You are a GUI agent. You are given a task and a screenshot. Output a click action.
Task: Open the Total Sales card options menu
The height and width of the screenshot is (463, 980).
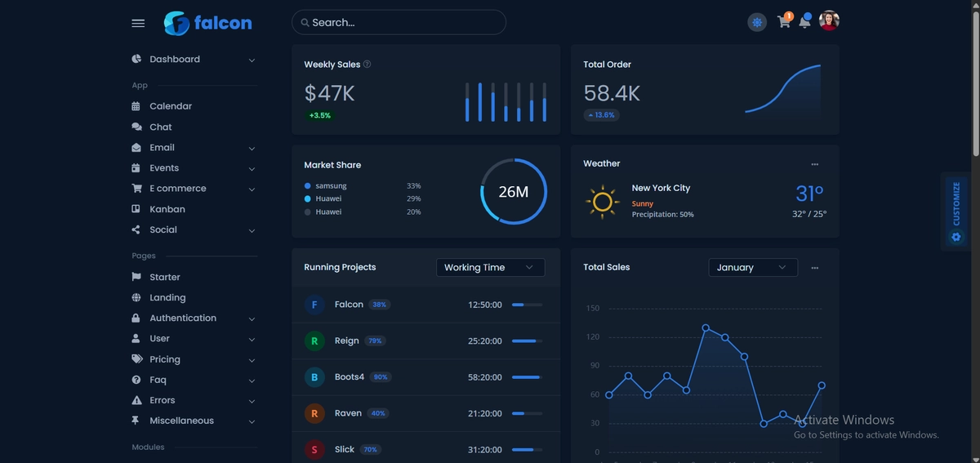(x=815, y=268)
